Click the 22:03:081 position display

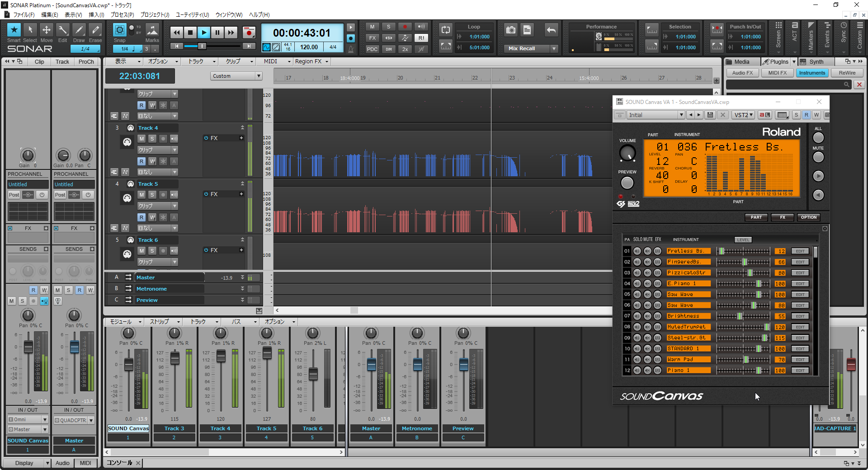[x=140, y=76]
